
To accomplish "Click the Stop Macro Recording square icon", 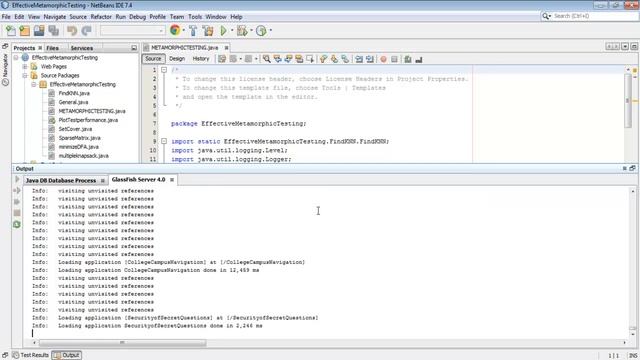I will (x=394, y=60).
